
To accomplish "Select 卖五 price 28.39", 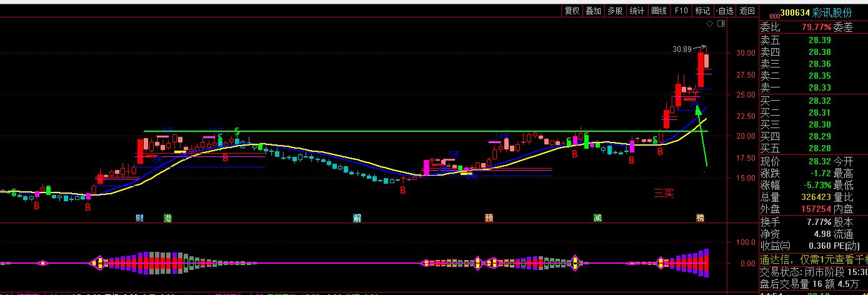I will pyautogui.click(x=819, y=40).
